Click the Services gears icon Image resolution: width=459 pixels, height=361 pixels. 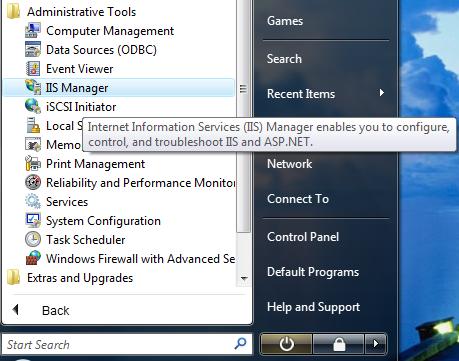[33, 202]
